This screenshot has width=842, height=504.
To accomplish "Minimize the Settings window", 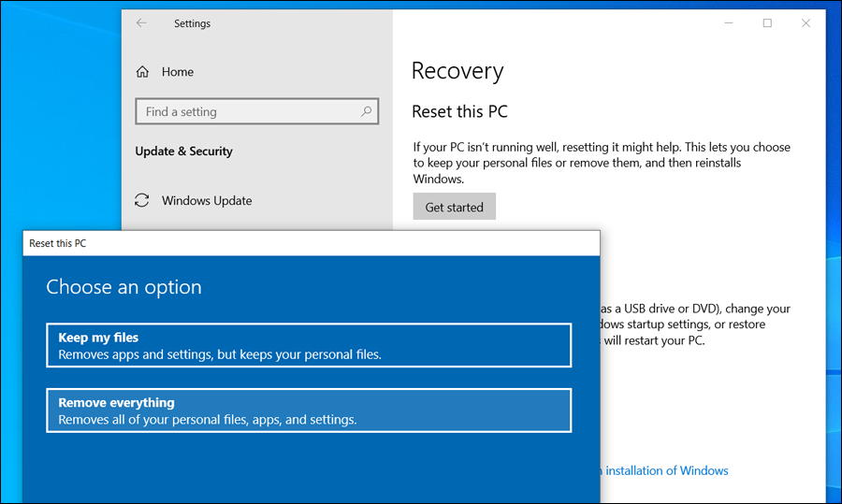I will point(728,23).
